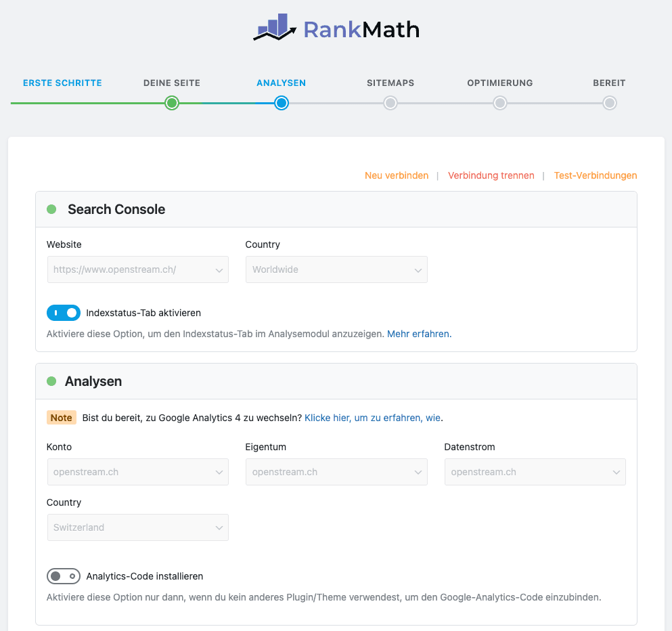Viewport: 672px width, 631px height.
Task: Expand the Worldwide country dropdown
Action: click(x=336, y=269)
